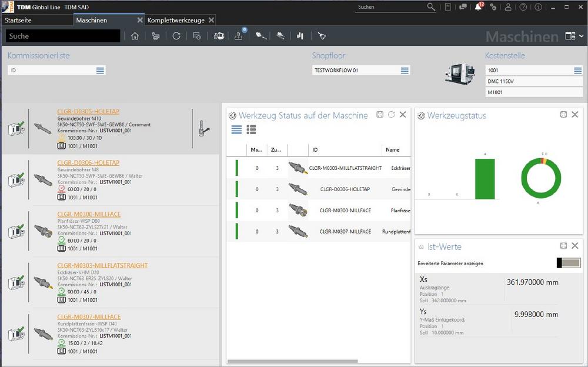Click the M1001 field under Kostenstelle

click(x=534, y=92)
